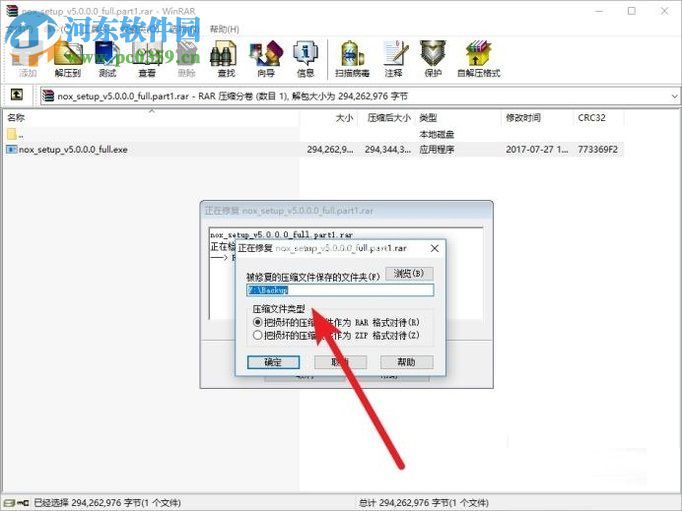The width and height of the screenshot is (682, 511).
Task: Click the Protect (保护) shield icon
Action: 433,59
